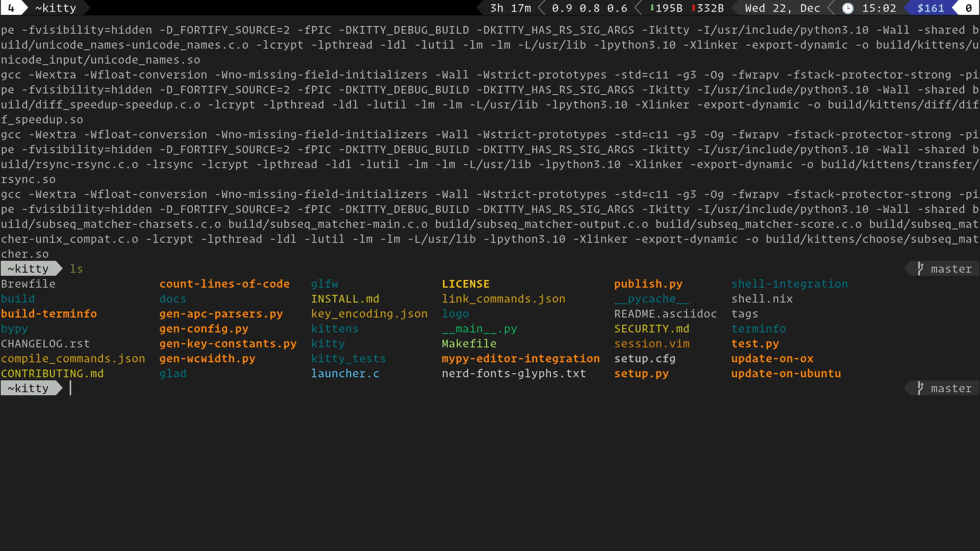Viewport: 980px width, 551px height.
Task: Click the __pycache__ directory name
Action: [652, 299]
